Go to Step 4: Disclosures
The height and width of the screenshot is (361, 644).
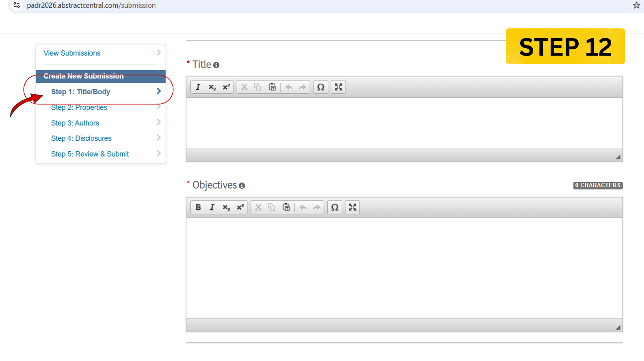tap(81, 138)
